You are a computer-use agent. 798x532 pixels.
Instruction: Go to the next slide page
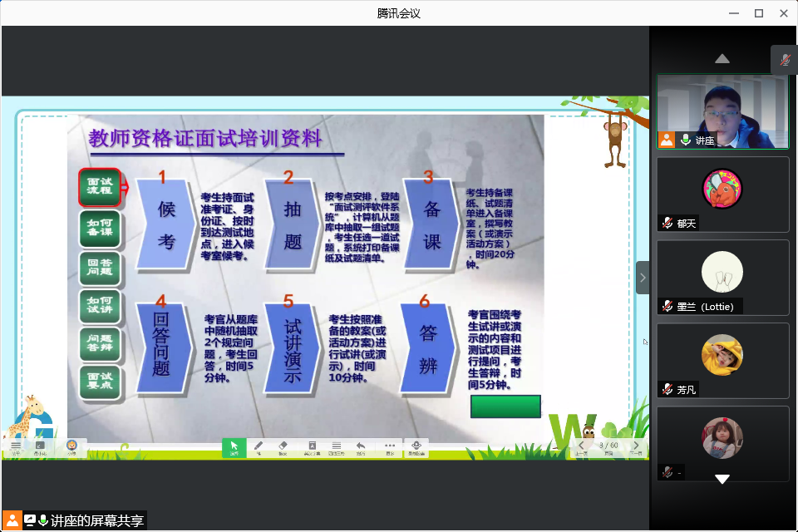636,447
